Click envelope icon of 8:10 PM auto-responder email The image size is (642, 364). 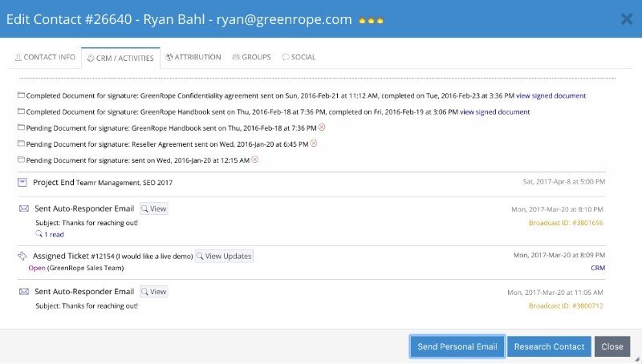click(23, 208)
